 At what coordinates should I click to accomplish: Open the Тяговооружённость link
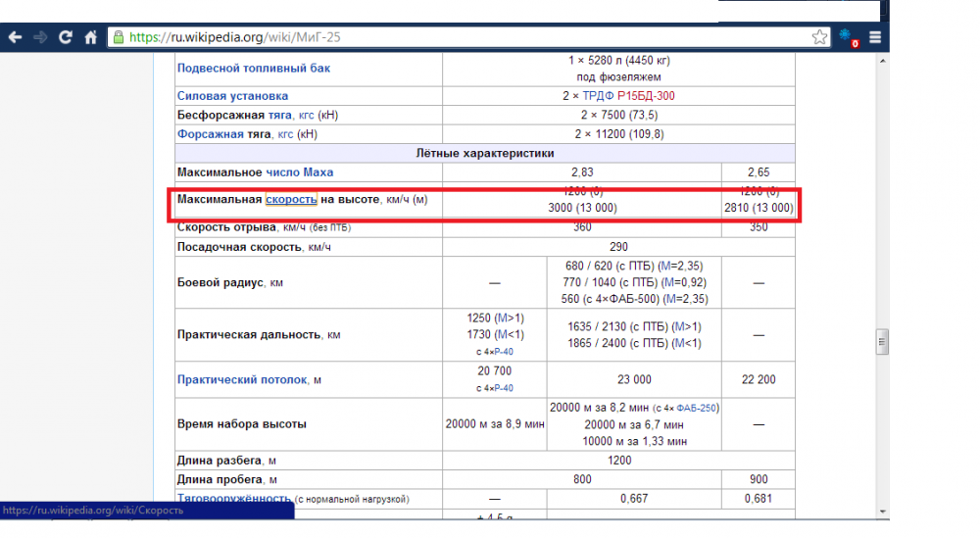click(x=234, y=499)
